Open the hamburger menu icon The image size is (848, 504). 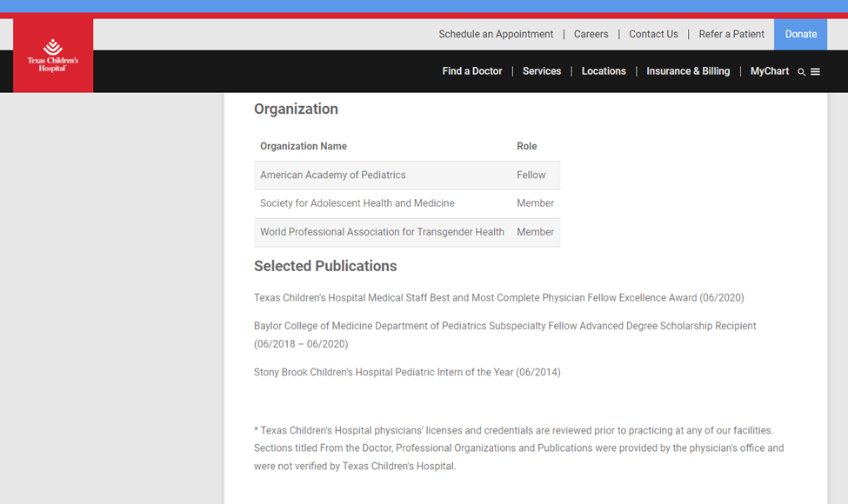click(816, 72)
